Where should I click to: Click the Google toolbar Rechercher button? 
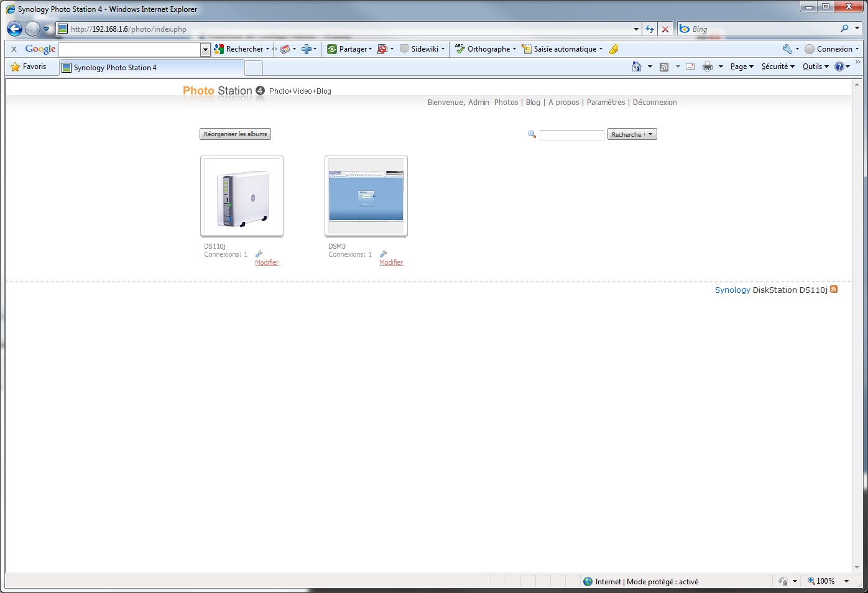(x=241, y=49)
